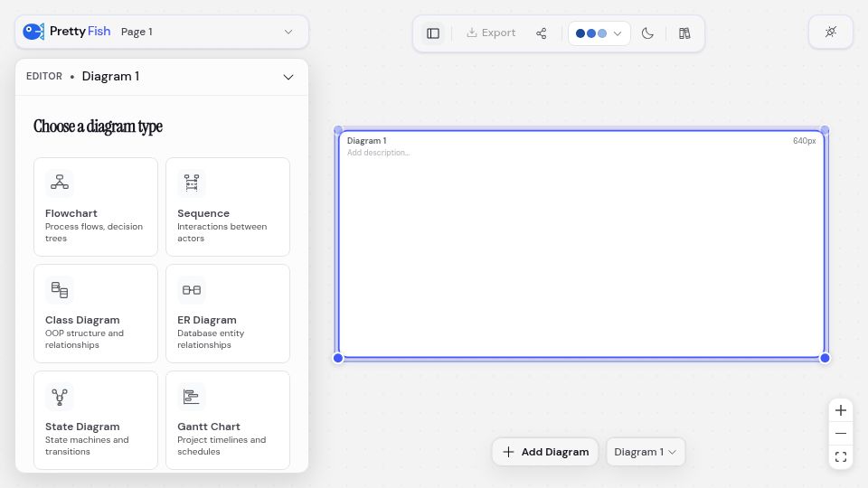Choose the State Diagram type
The height and width of the screenshot is (488, 868).
point(96,420)
